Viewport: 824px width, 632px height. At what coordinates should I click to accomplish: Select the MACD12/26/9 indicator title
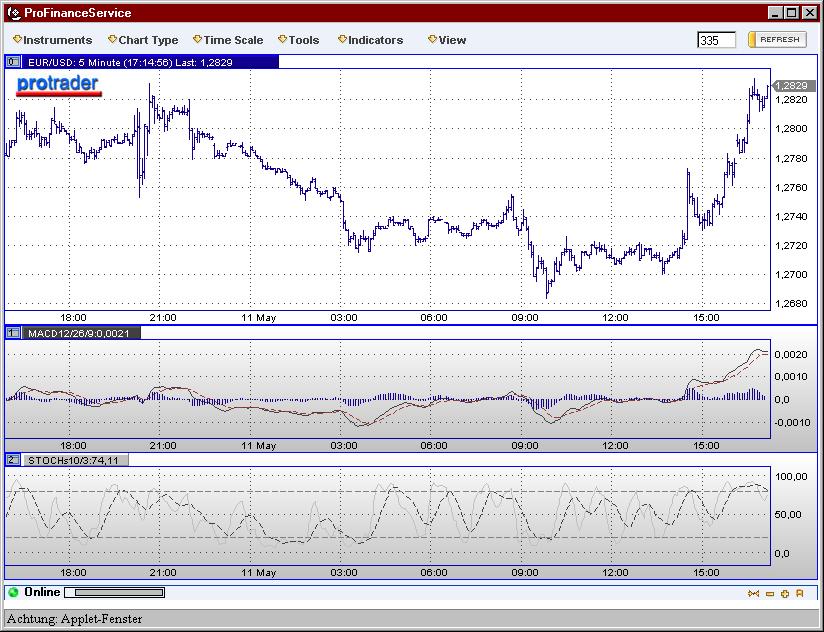click(81, 333)
